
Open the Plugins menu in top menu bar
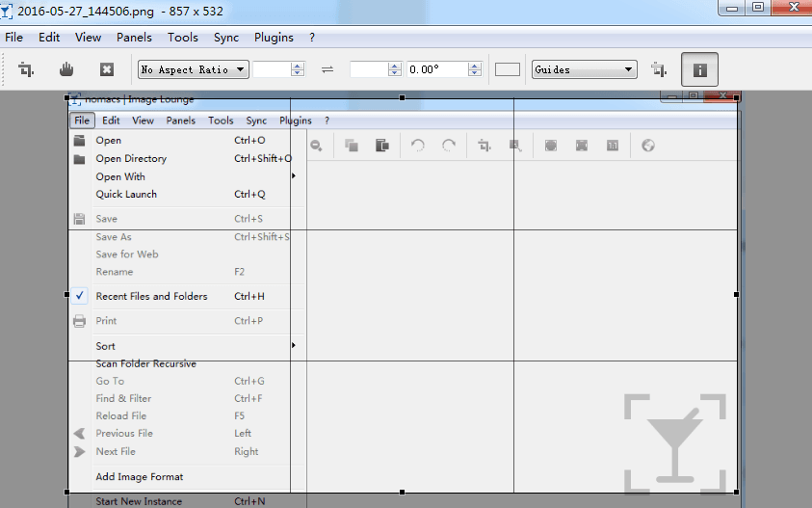[x=274, y=38]
